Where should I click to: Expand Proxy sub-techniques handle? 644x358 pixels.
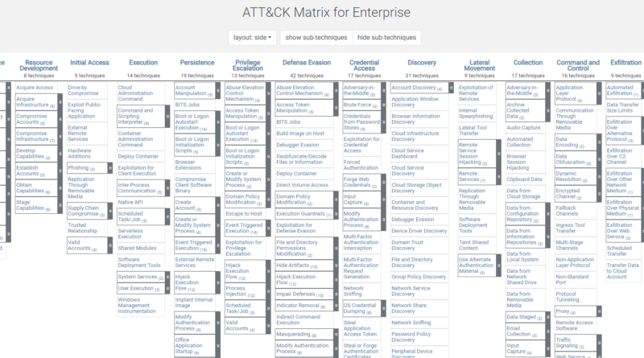pyautogui.click(x=599, y=311)
